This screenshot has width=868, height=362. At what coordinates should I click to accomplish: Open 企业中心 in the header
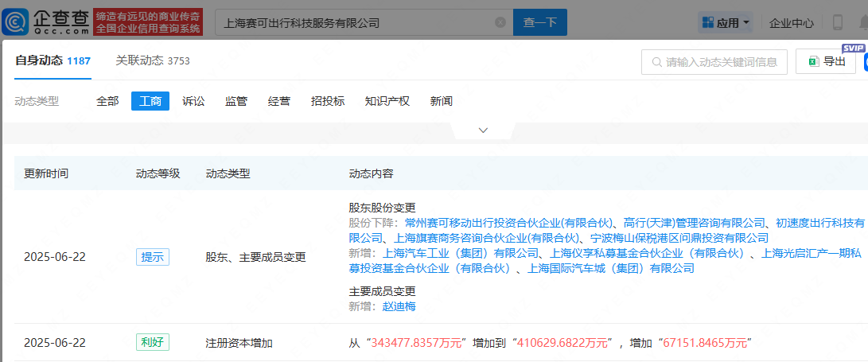pyautogui.click(x=792, y=23)
